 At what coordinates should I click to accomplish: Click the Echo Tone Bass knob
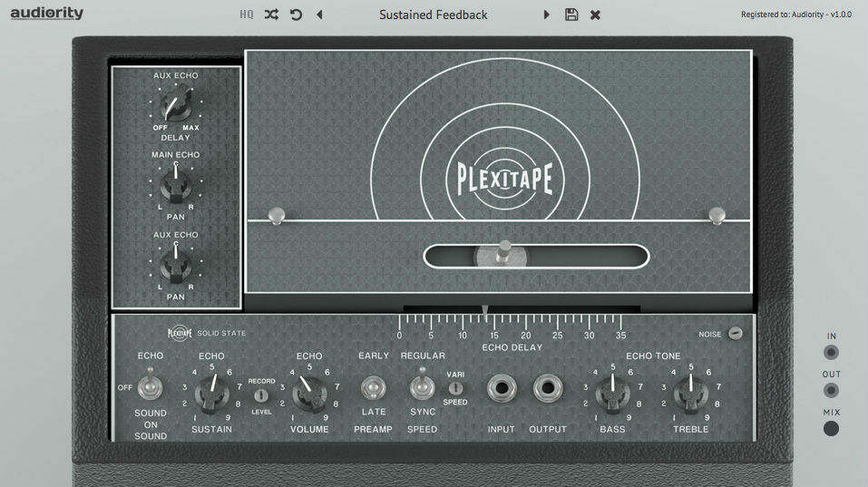click(x=612, y=394)
